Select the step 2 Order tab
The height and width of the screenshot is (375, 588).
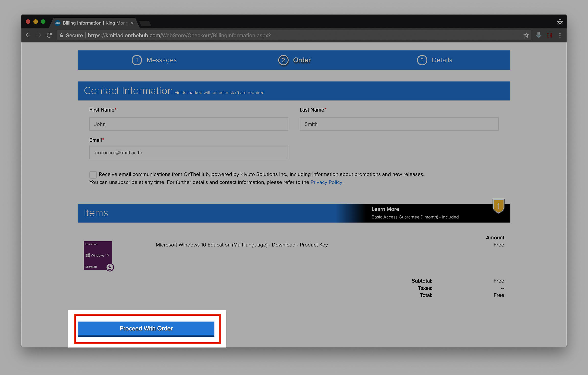tap(294, 60)
